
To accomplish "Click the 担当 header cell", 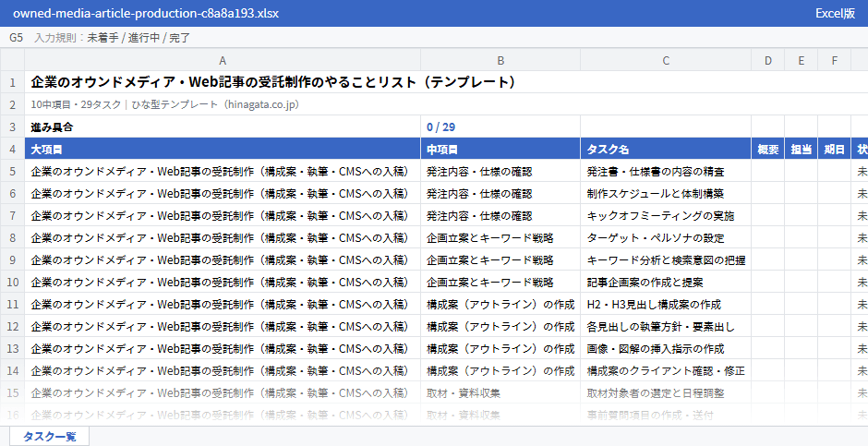I will click(x=801, y=149).
